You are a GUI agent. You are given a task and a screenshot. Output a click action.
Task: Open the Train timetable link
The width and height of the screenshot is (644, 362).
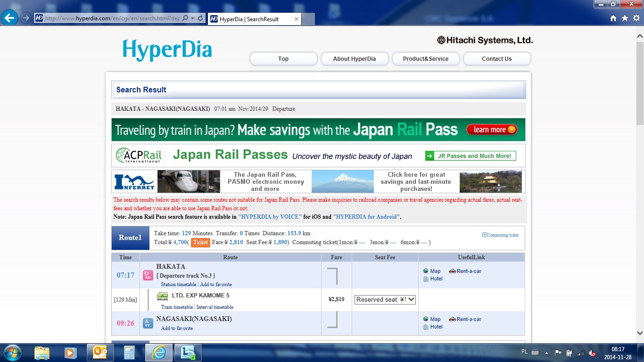click(177, 307)
